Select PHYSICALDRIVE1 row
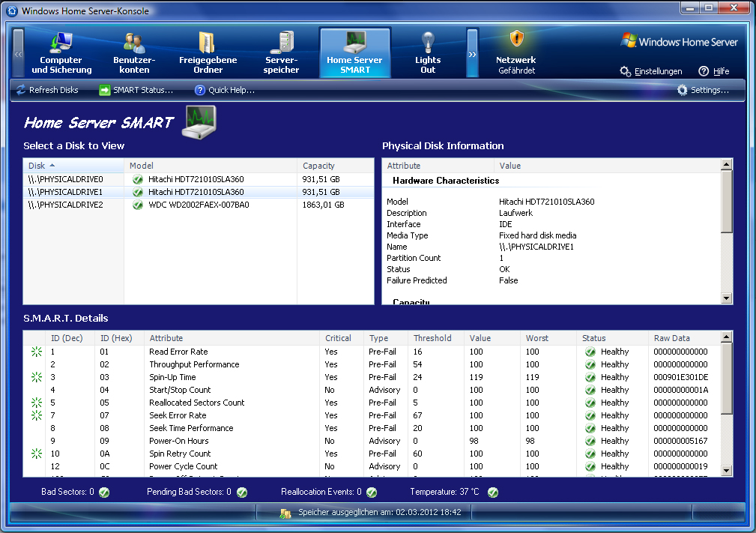This screenshot has height=533, width=756. [x=198, y=192]
